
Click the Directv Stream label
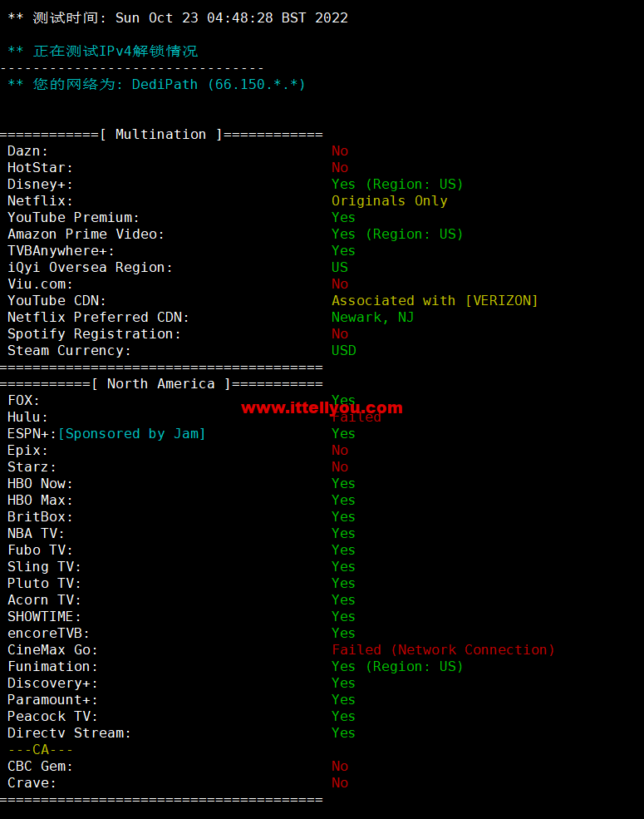point(69,733)
